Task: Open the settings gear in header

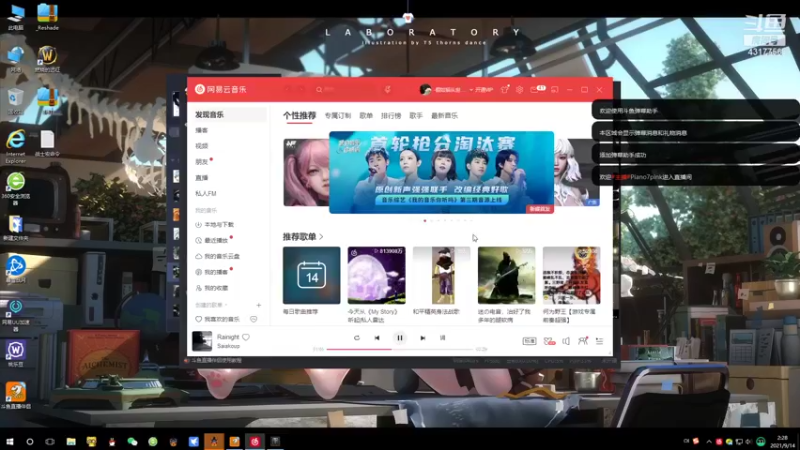Action: tap(519, 89)
